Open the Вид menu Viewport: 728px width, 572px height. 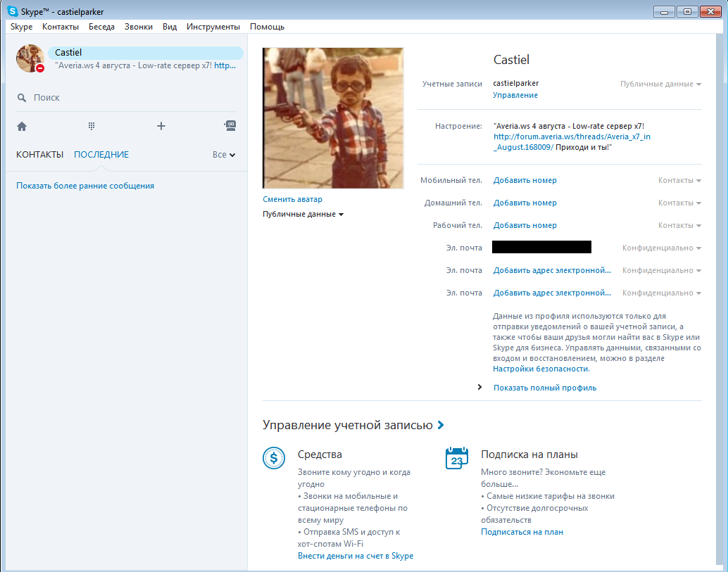(x=170, y=27)
